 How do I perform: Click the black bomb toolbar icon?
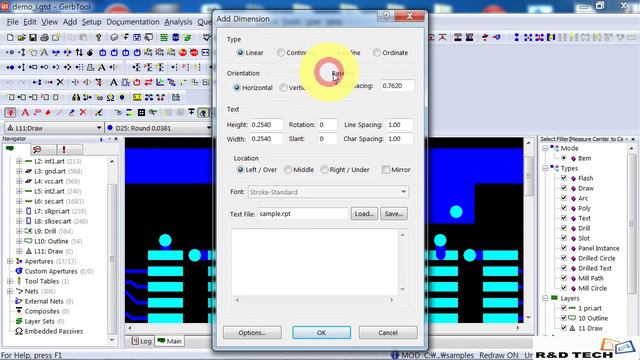[x=90, y=52]
